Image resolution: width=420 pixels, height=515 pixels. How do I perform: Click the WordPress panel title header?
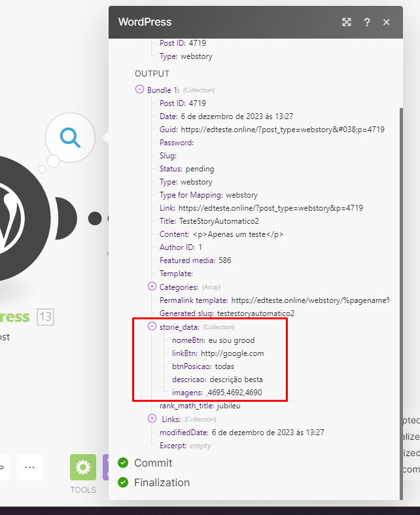tap(145, 22)
